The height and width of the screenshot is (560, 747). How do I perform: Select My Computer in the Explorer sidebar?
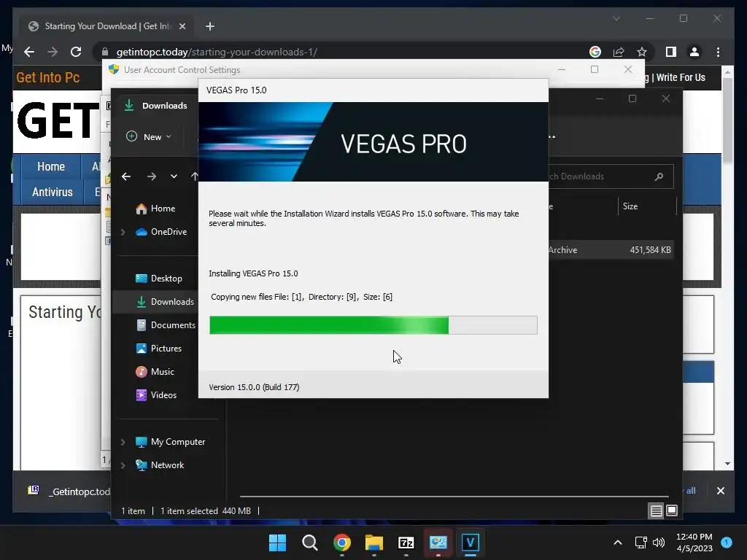coord(170,442)
